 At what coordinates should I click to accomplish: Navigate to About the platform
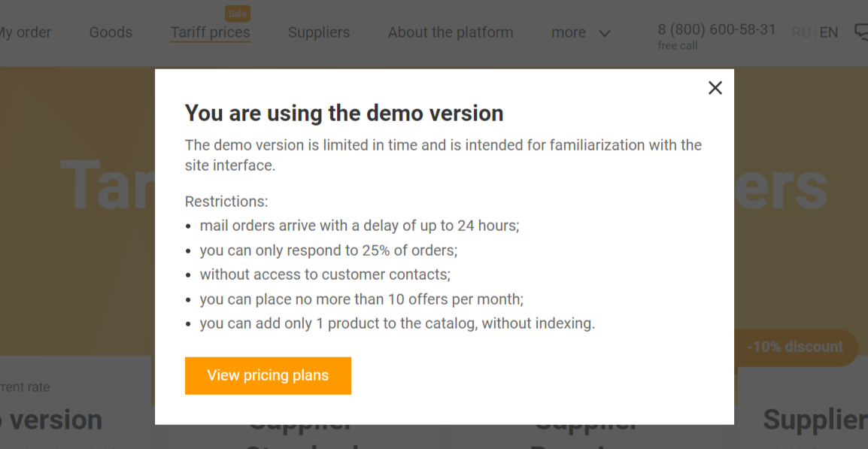click(x=451, y=32)
